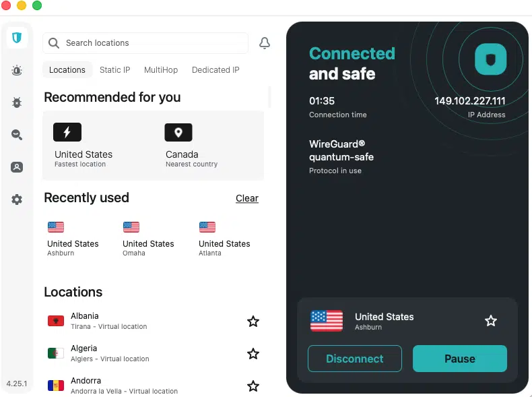This screenshot has width=532, height=397.
Task: Favorite Algeria with its star
Action: coord(253,354)
